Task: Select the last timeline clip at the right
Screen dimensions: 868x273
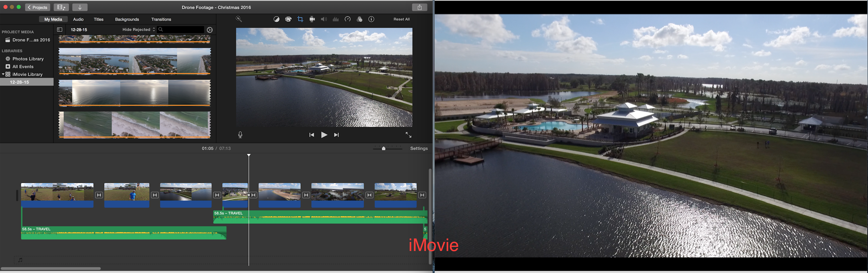Action: pyautogui.click(x=395, y=195)
